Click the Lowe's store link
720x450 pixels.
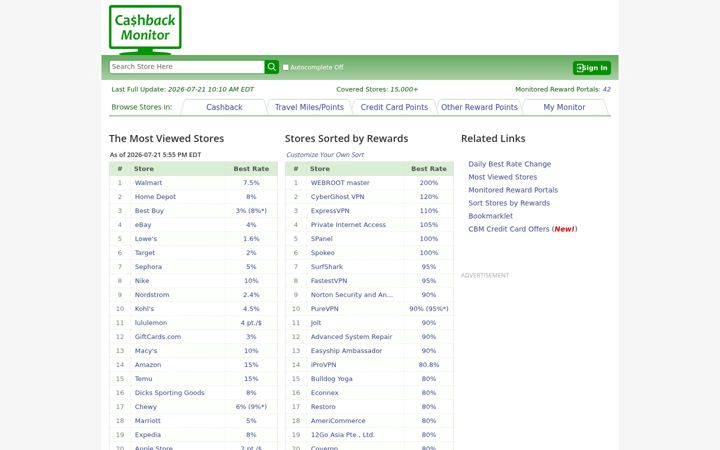146,239
